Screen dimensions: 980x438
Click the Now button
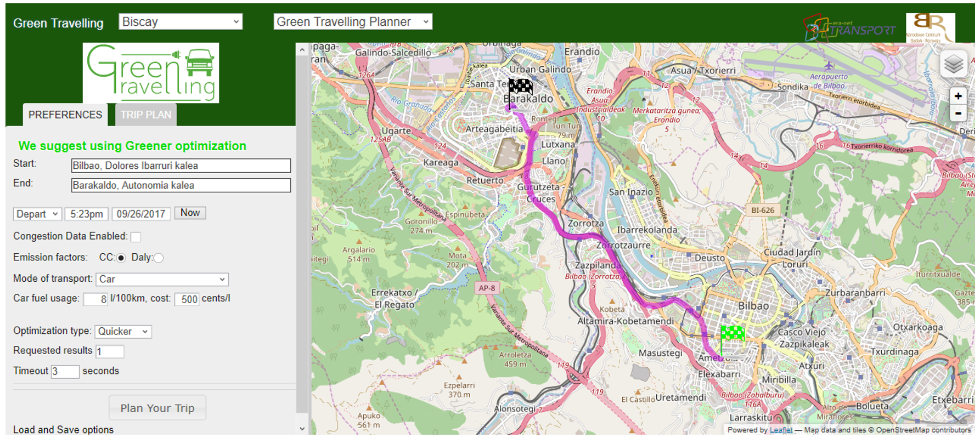tap(190, 213)
